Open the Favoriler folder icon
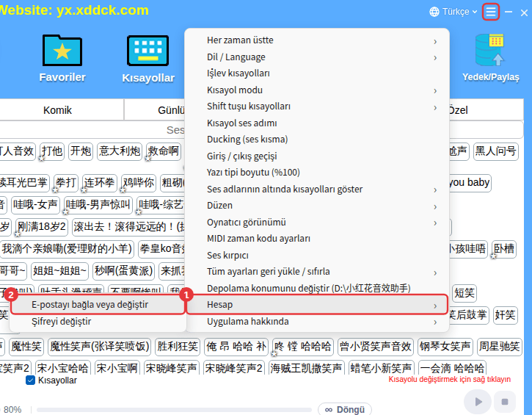The height and width of the screenshot is (415, 532). pyautogui.click(x=62, y=51)
